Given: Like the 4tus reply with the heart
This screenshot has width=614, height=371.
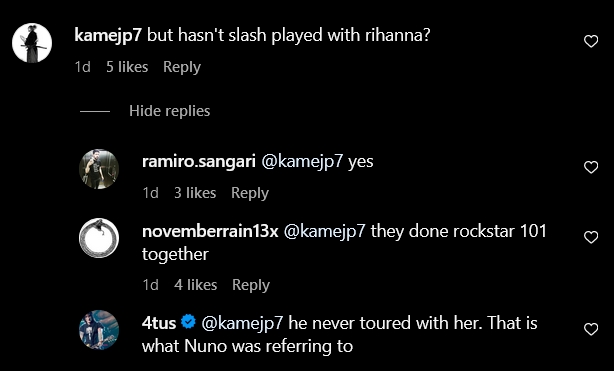Looking at the screenshot, I should pyautogui.click(x=591, y=329).
